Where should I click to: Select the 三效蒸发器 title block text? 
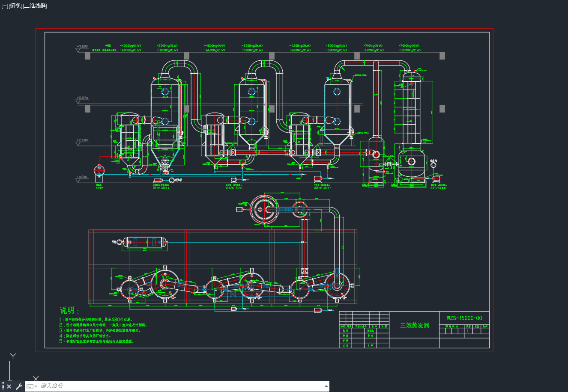415,325
